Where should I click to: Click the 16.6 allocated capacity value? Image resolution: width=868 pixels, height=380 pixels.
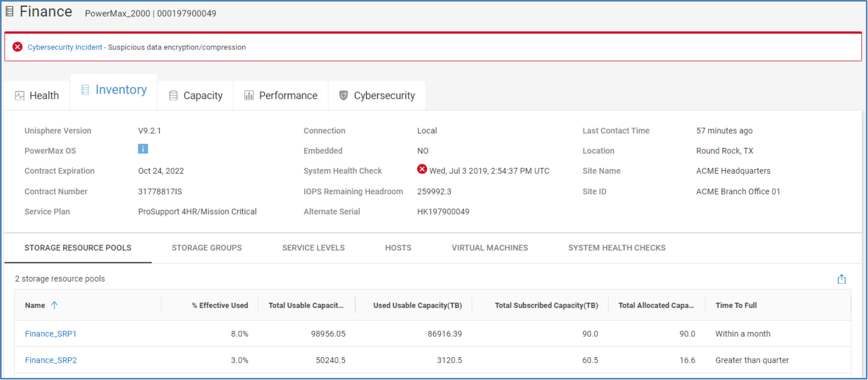(688, 360)
